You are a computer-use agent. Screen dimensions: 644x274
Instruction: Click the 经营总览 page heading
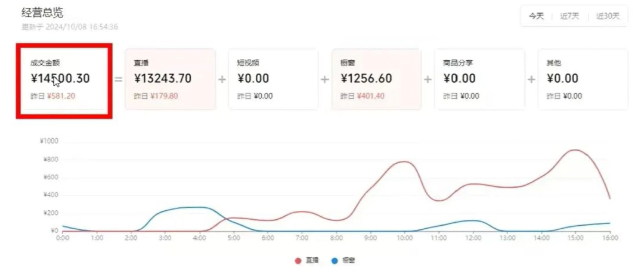tap(43, 13)
